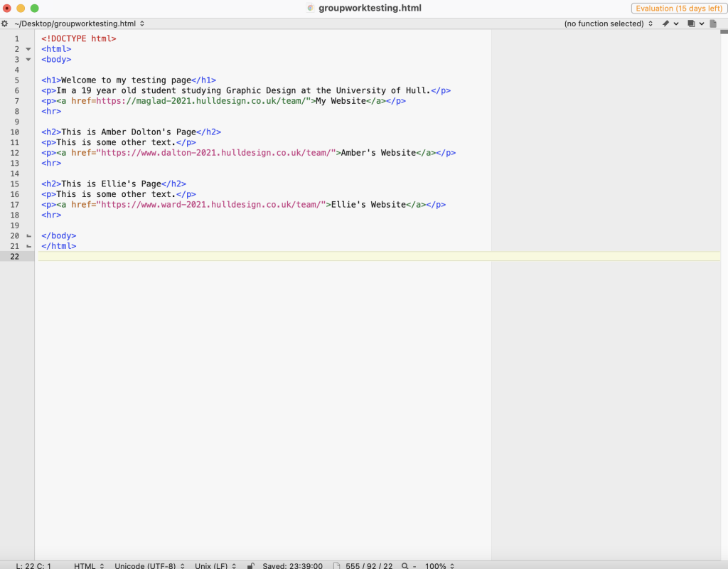Viewport: 728px width, 569px height.
Task: Click the hr tag on line 8
Action: click(51, 112)
